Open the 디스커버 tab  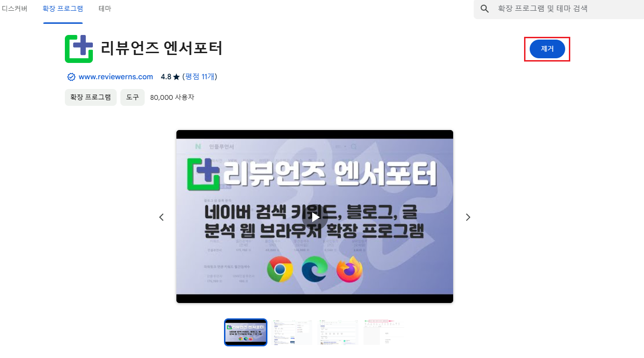pos(14,9)
